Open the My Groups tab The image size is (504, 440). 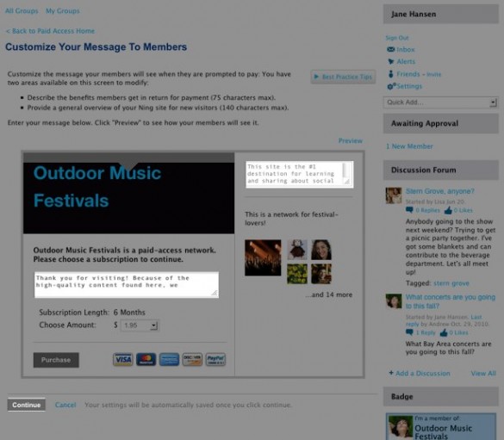coord(62,11)
